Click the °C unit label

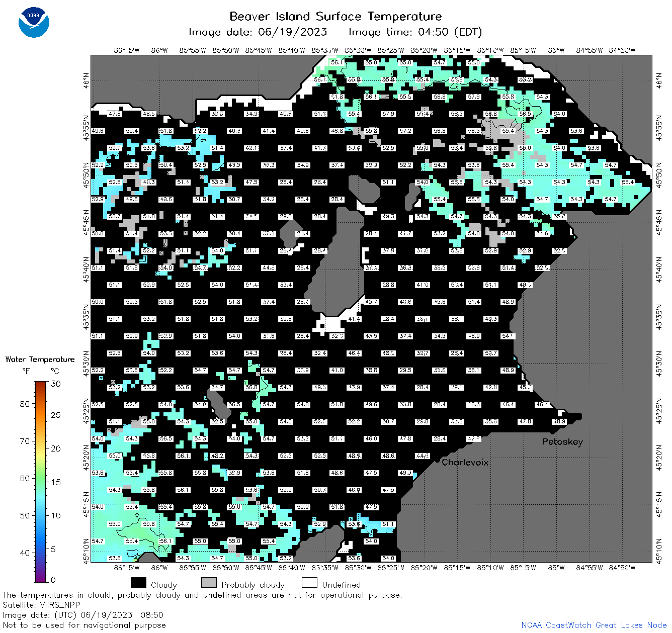(55, 371)
